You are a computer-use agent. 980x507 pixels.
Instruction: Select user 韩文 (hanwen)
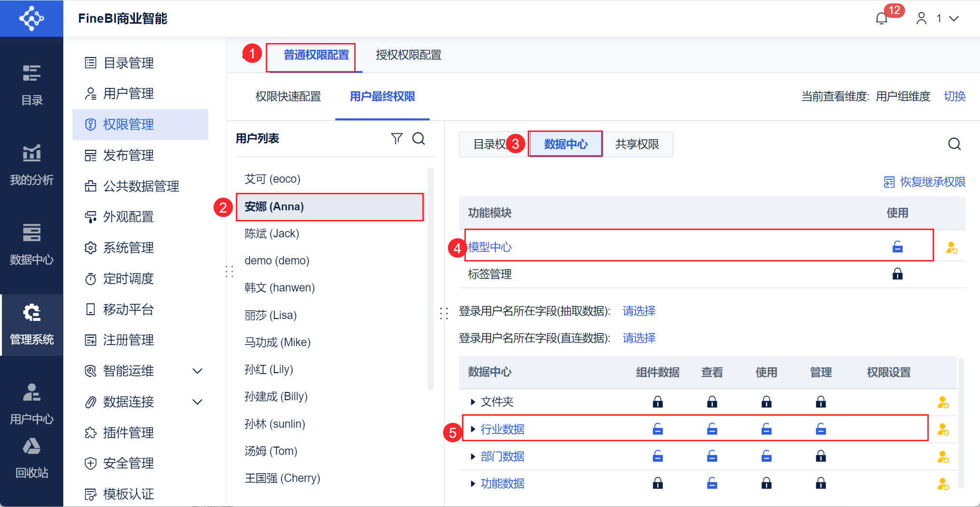pos(330,288)
